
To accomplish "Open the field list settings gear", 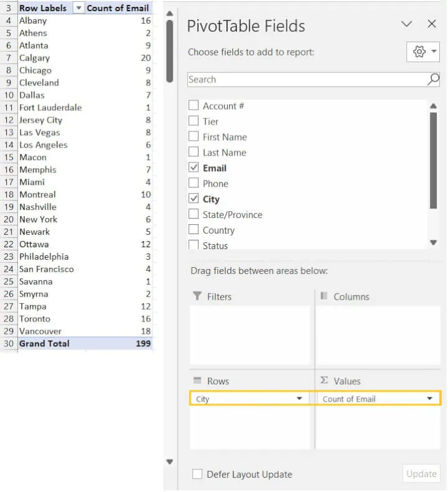I will click(x=419, y=52).
